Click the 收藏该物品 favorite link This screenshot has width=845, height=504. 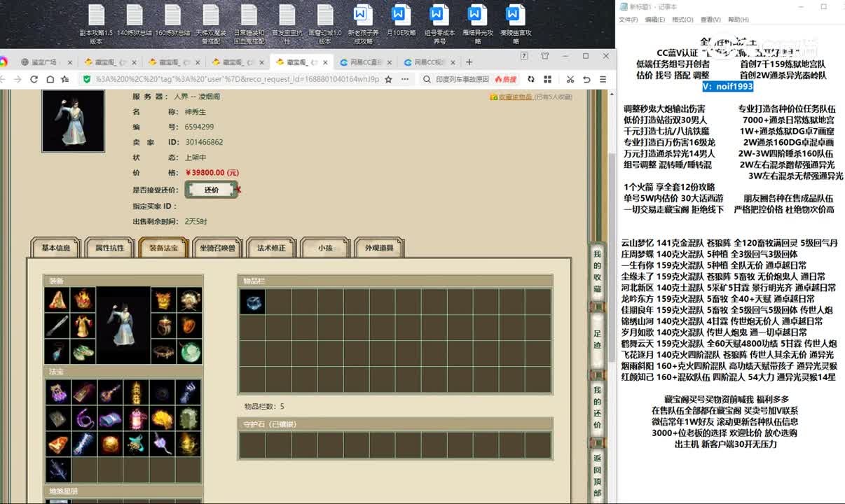click(x=515, y=97)
